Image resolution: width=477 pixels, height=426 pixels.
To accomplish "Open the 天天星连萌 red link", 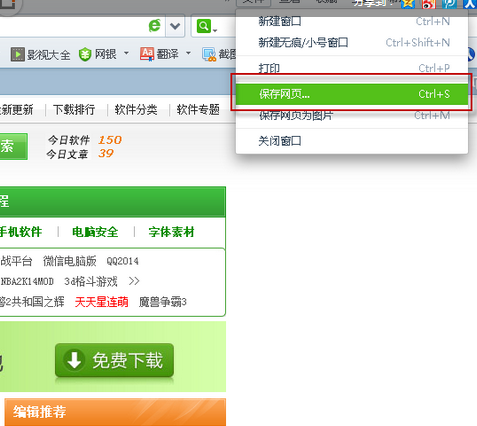I will [x=102, y=302].
